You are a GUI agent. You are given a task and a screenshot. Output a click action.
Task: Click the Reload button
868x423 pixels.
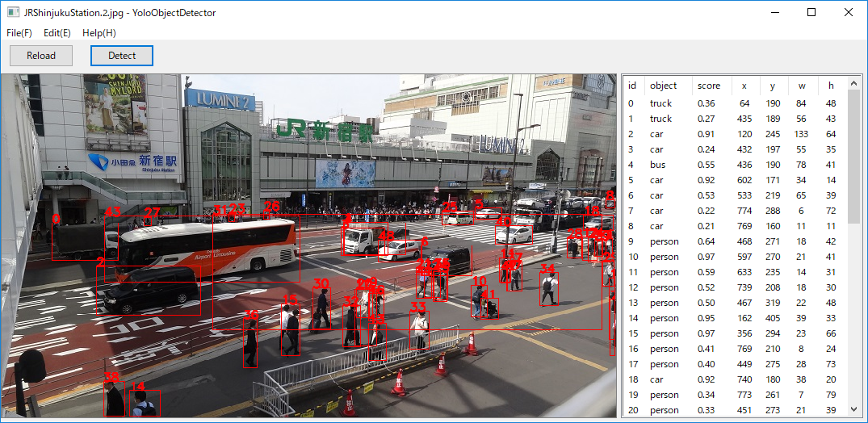click(41, 56)
